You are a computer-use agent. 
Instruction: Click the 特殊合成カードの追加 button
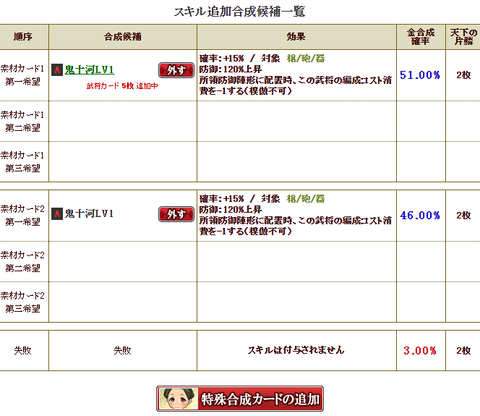(240, 399)
